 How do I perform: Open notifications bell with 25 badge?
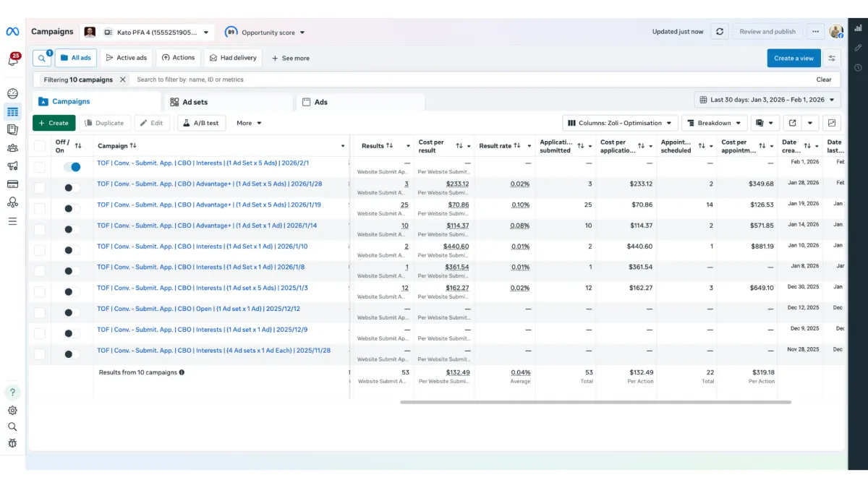[x=13, y=60]
